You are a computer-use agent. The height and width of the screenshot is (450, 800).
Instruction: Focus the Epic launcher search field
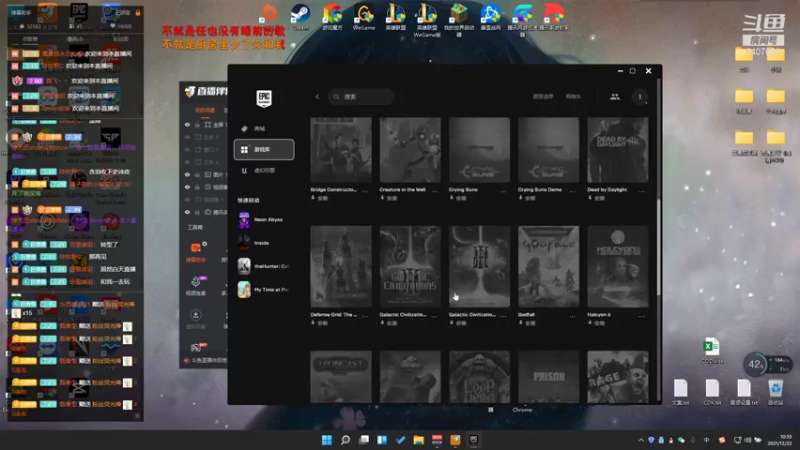tap(361, 96)
